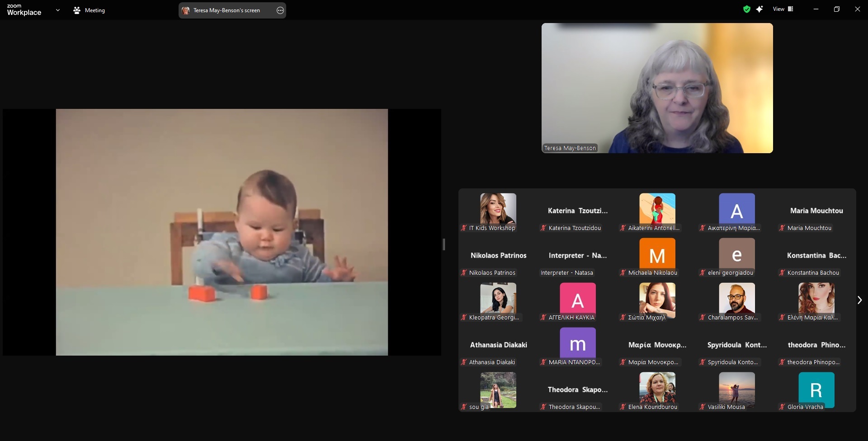Click muted mic icon beside ΑΓΓΕΛΙΚΗ ΚΑΥΚΙΑ

pyautogui.click(x=543, y=318)
